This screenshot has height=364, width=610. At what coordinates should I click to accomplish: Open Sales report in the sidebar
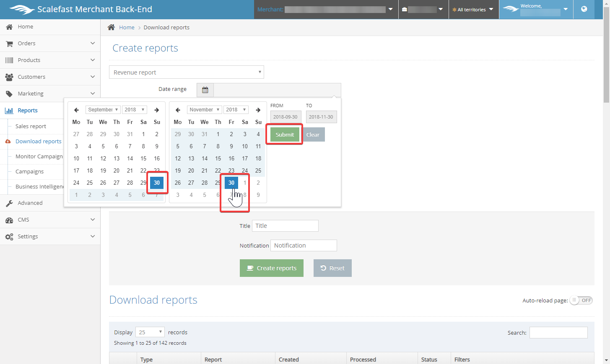[31, 126]
